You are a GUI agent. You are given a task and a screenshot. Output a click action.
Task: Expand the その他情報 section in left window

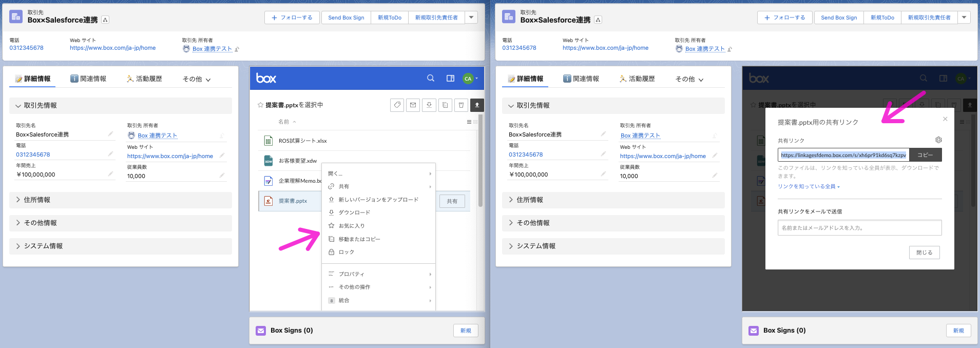click(x=121, y=223)
